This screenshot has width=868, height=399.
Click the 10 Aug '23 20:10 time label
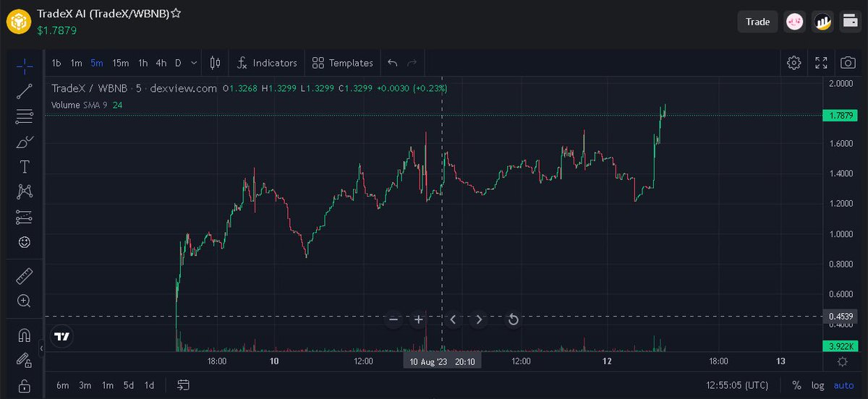[442, 361]
